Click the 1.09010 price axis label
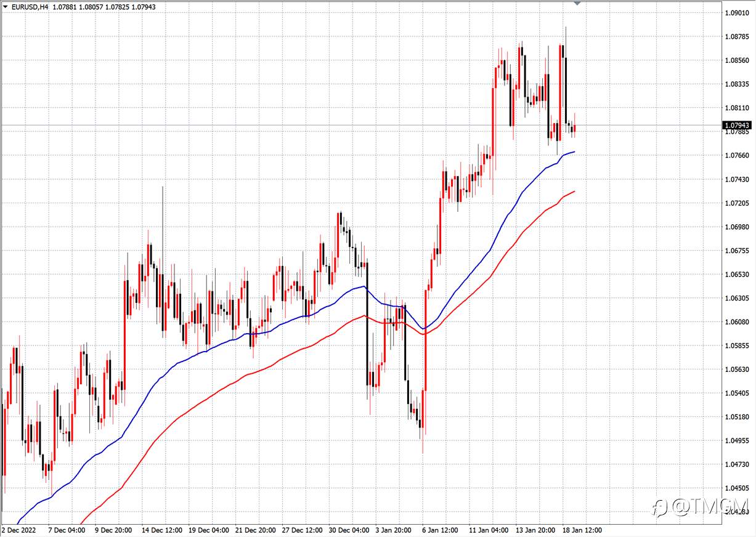 tap(738, 12)
